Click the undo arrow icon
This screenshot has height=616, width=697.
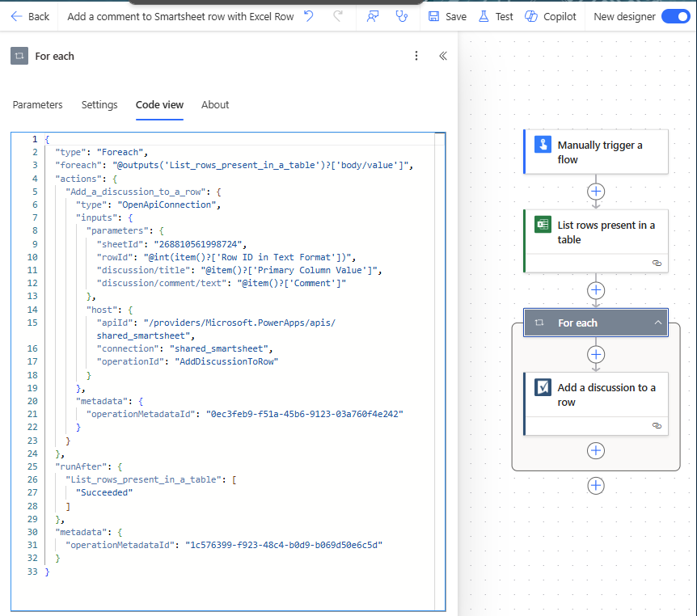coord(309,16)
